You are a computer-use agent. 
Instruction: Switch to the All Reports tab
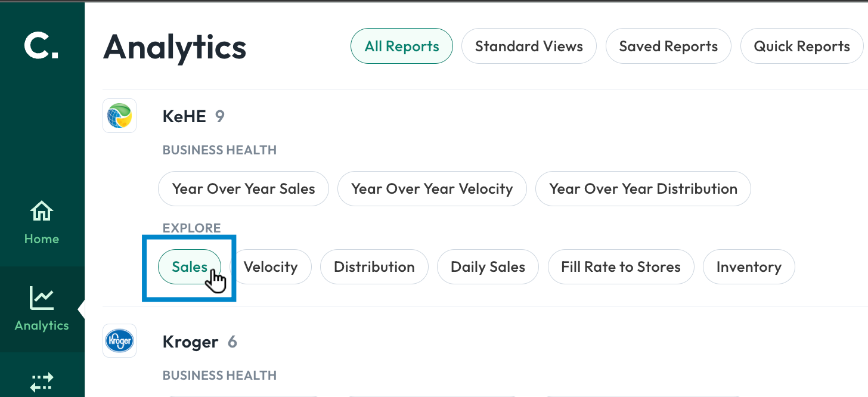point(402,46)
